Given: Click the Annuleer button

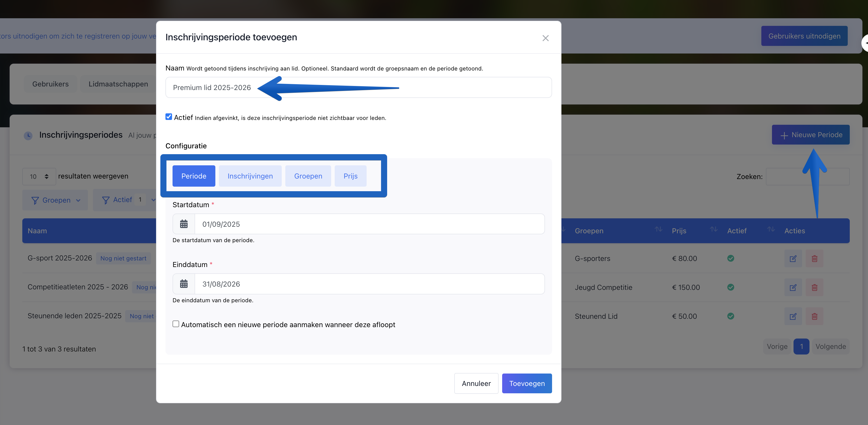Looking at the screenshot, I should tap(476, 383).
